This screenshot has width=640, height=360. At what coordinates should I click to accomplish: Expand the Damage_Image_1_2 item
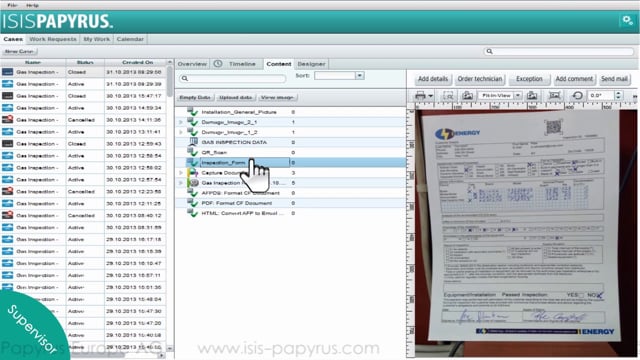181,132
